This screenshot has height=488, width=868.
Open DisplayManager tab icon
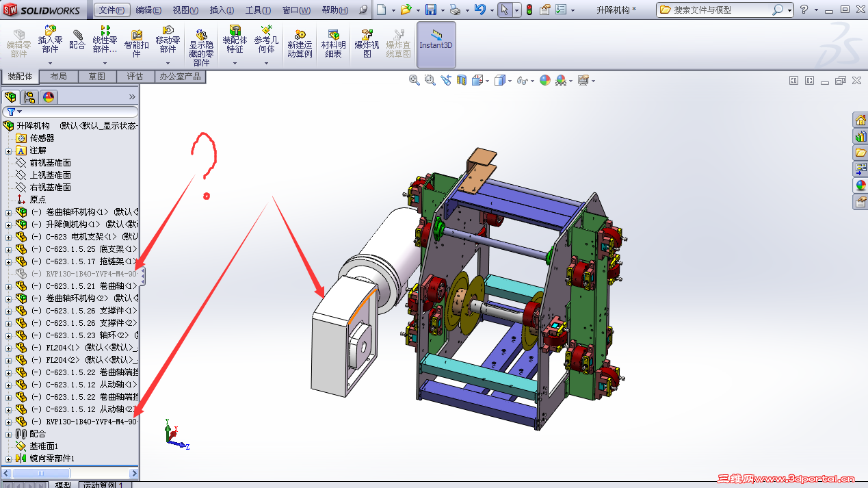(49, 97)
